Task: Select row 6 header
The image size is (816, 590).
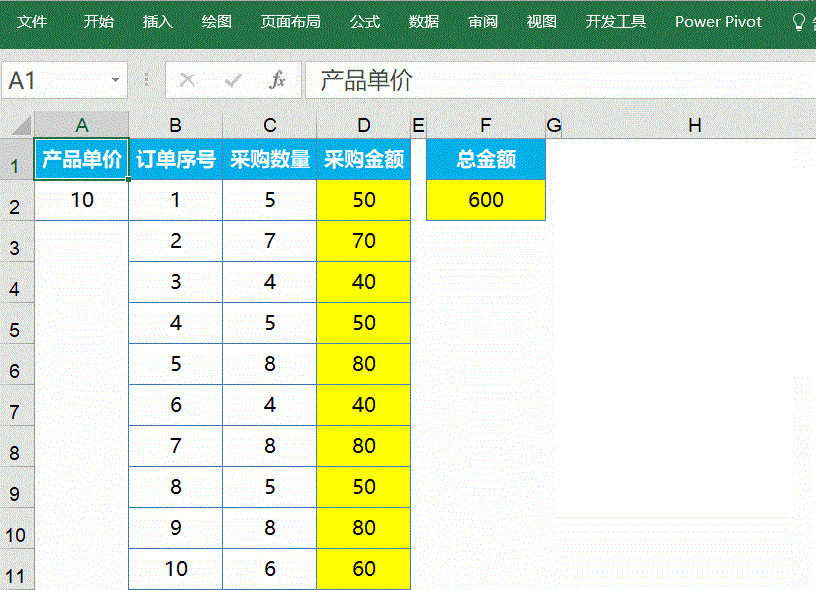Action: pyautogui.click(x=17, y=364)
